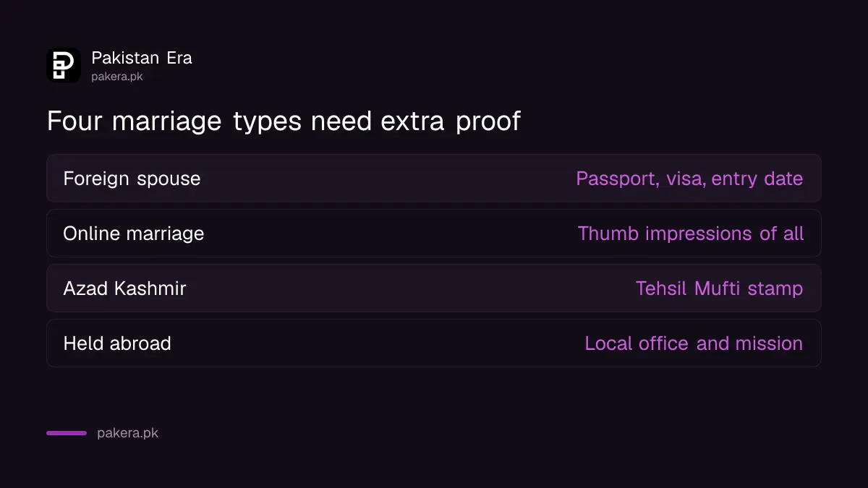Click the Held abroad label

(117, 343)
